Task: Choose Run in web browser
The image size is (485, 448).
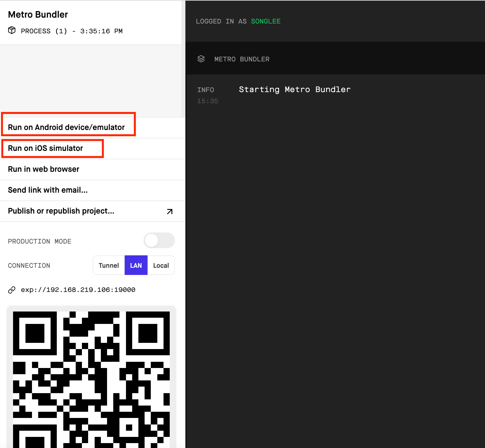Action: [x=93, y=169]
